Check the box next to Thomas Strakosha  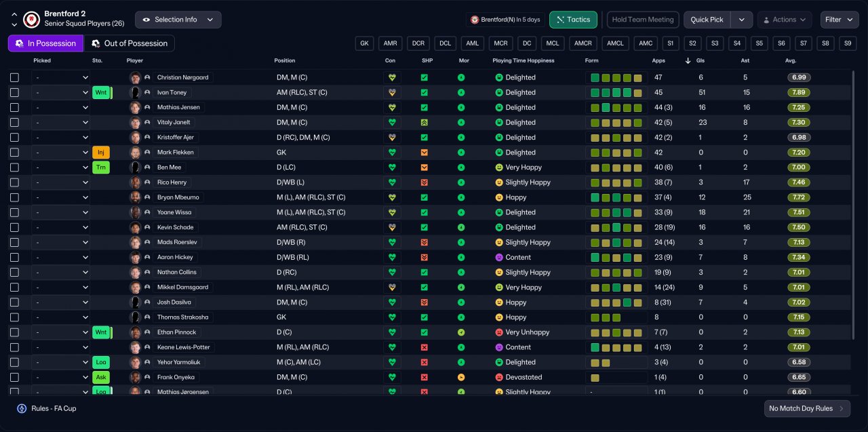[x=15, y=317]
